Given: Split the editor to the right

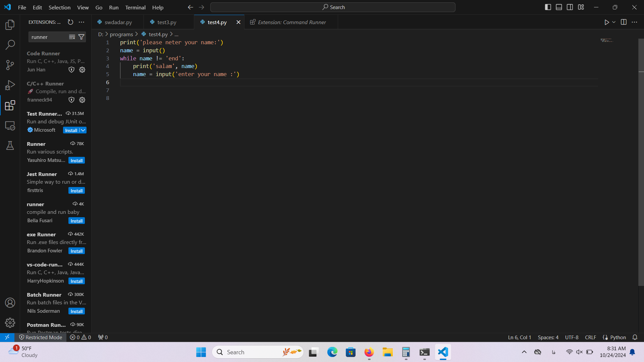Looking at the screenshot, I should pyautogui.click(x=624, y=22).
